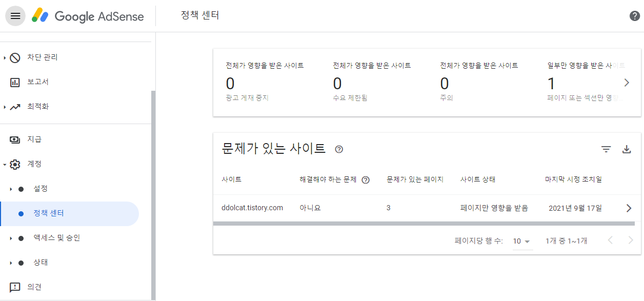Open the help question mark icon
Image resolution: width=644 pixels, height=301 pixels.
click(x=635, y=16)
